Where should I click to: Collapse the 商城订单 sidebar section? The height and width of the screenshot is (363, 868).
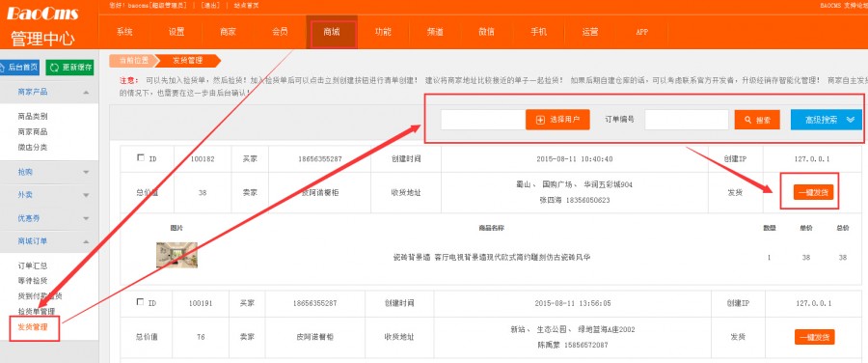[86, 241]
